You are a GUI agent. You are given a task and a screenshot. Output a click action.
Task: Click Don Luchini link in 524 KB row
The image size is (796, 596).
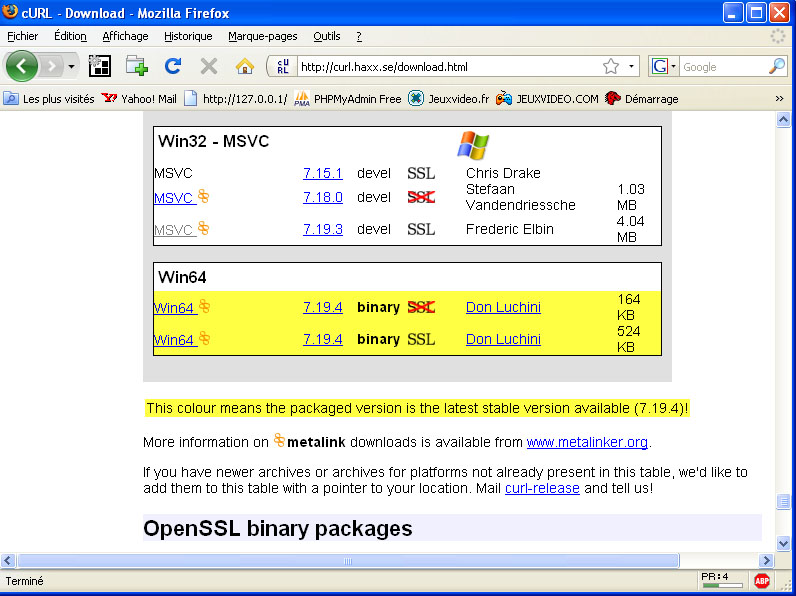503,339
